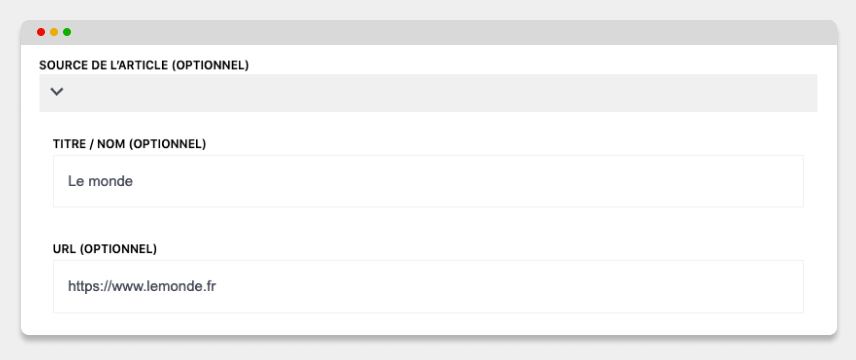
Task: Maximize the window with the green button
Action: (x=67, y=32)
